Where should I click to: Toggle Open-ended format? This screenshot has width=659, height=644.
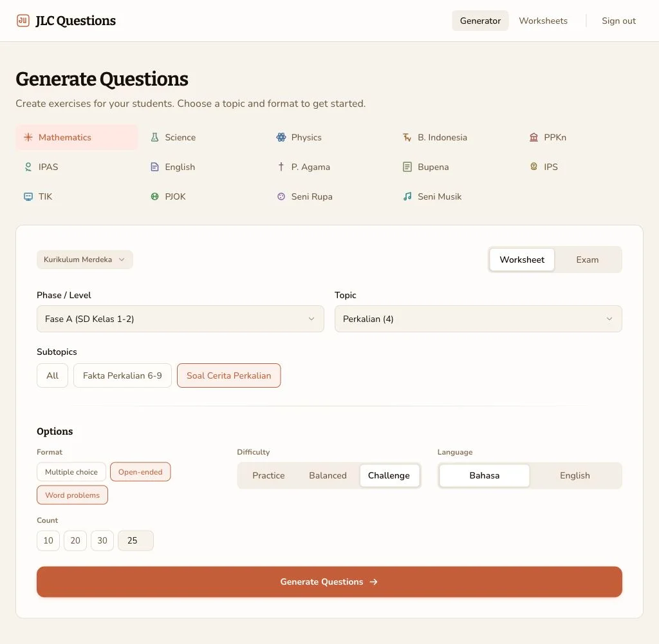tap(140, 472)
